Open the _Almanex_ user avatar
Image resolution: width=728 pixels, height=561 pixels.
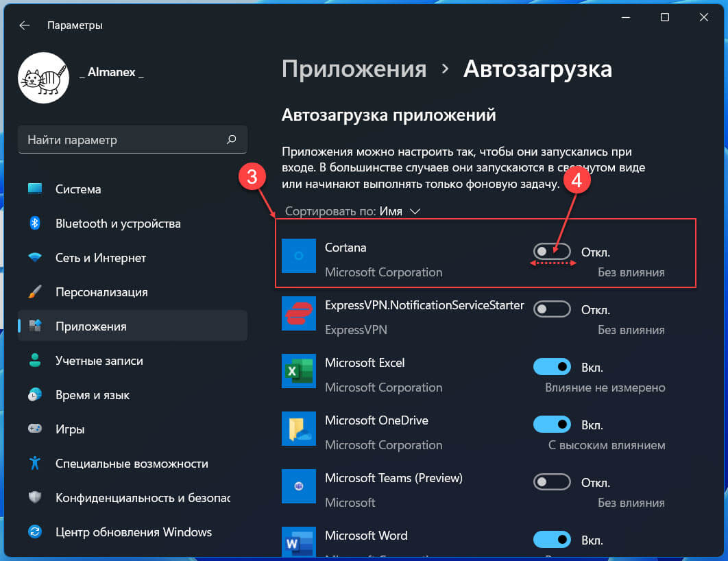(x=44, y=77)
